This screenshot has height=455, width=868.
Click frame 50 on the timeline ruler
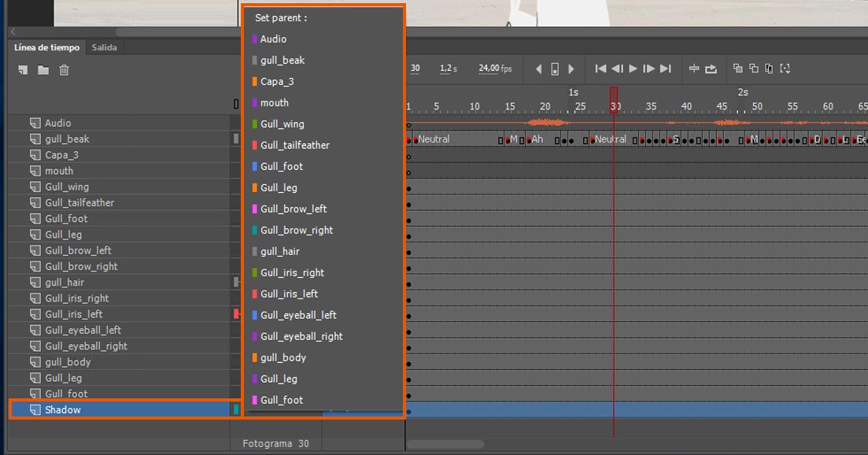click(x=757, y=106)
